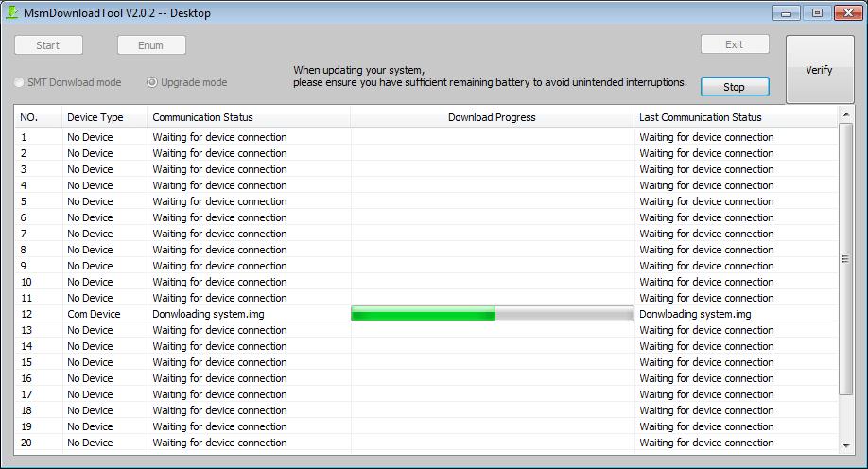Click the vertical scrollbar thumb

(x=845, y=258)
